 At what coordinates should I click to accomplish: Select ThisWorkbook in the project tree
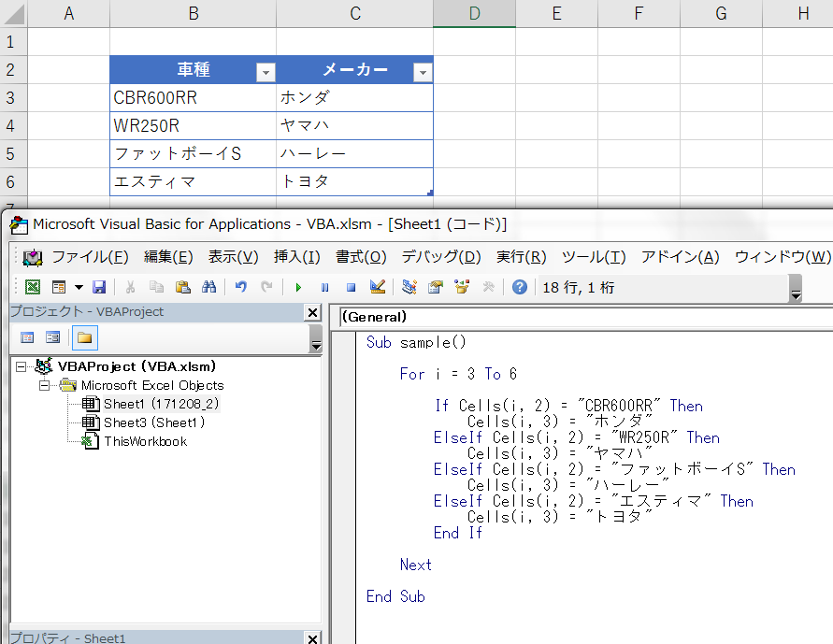coord(145,441)
